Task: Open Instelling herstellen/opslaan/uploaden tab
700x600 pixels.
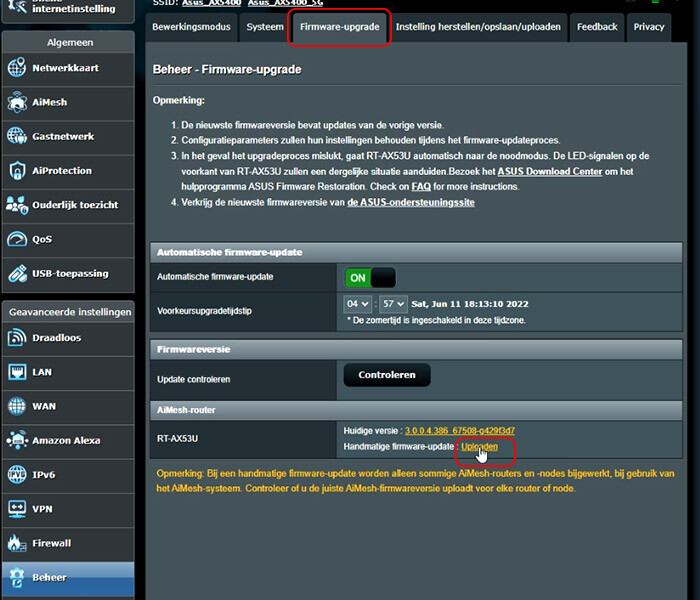Action: (x=478, y=27)
